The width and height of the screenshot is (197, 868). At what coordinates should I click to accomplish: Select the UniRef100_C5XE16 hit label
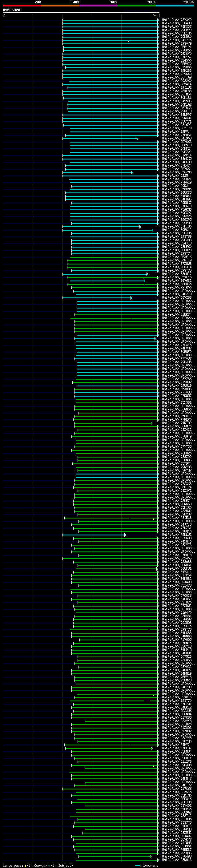177,257
